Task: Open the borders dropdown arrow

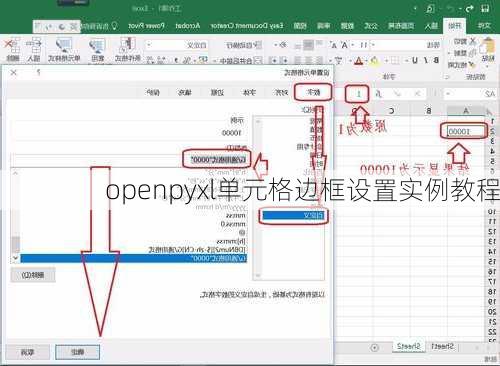Action: tap(387, 61)
